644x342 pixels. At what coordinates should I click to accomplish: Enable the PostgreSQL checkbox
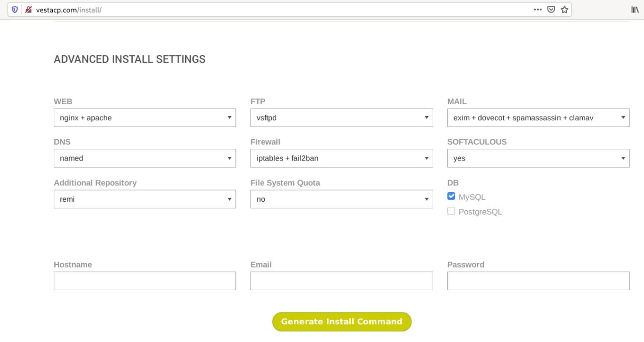click(451, 211)
